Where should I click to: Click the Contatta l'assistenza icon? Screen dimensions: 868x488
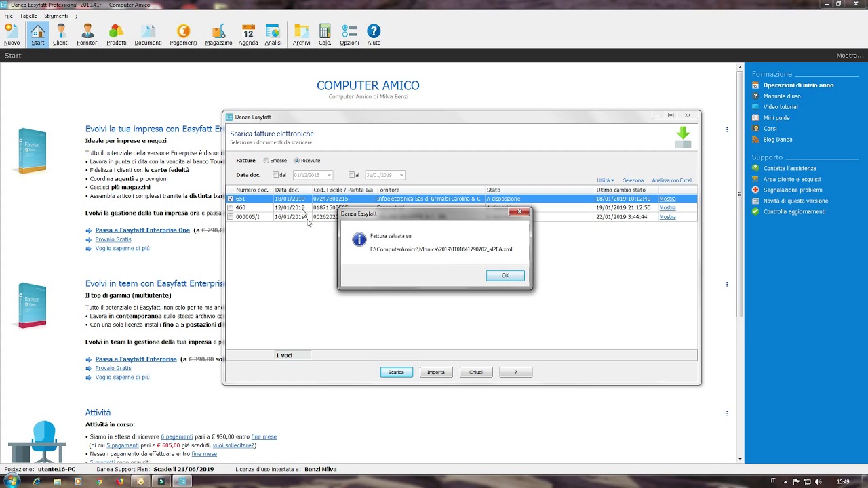[756, 168]
